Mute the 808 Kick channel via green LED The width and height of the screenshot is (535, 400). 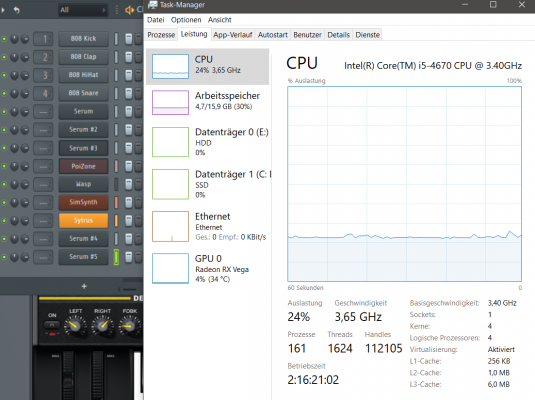point(4,39)
